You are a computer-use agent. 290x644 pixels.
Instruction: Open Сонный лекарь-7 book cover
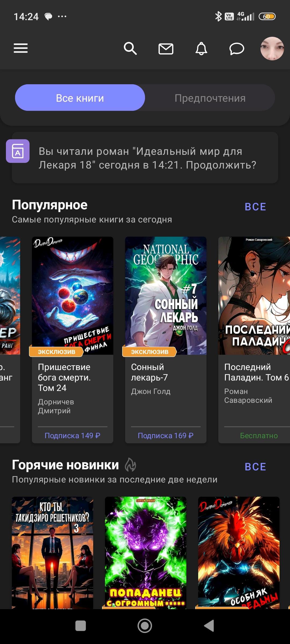[x=166, y=296]
